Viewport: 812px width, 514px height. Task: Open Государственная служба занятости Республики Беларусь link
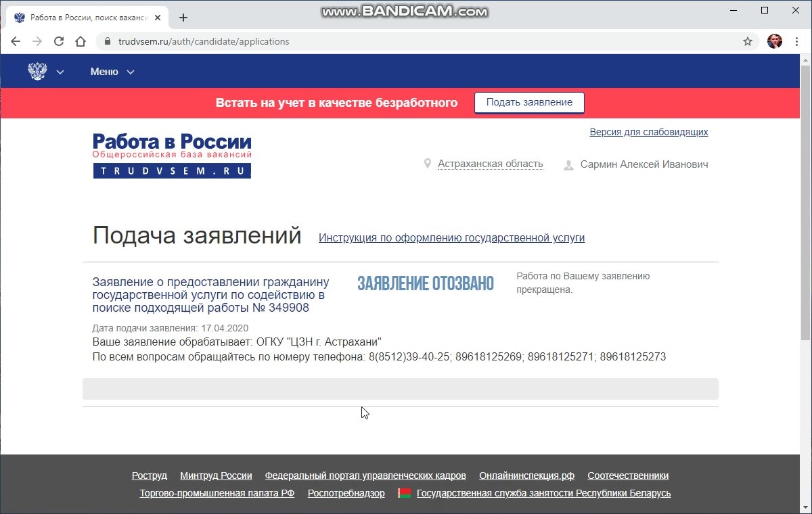pyautogui.click(x=544, y=493)
